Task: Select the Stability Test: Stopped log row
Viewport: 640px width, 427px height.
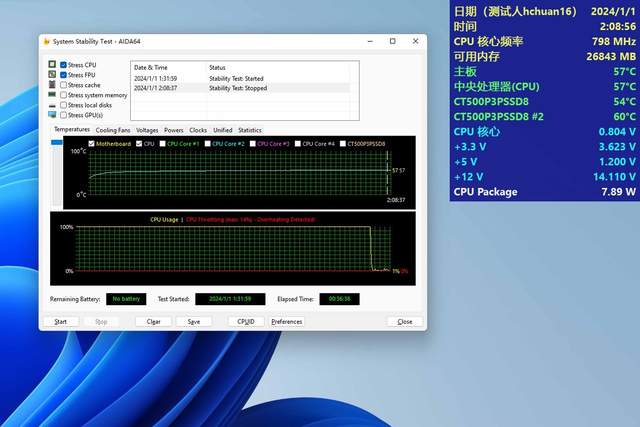Action: point(242,88)
